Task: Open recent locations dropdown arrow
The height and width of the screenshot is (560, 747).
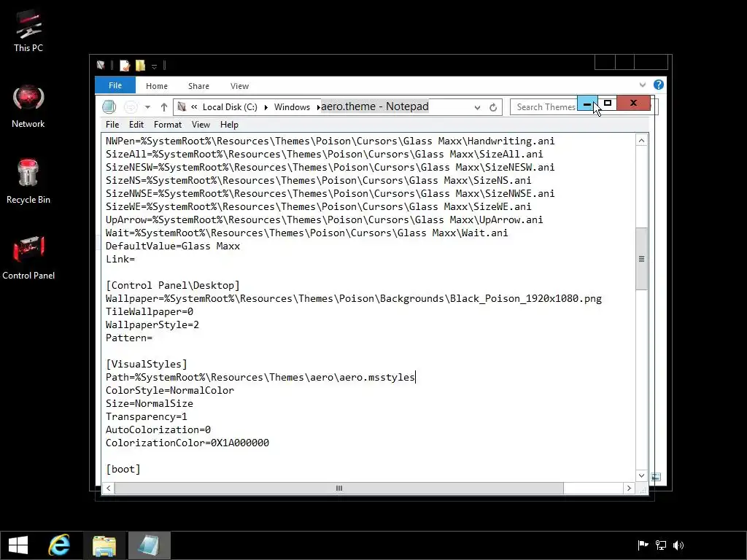Action: (147, 107)
